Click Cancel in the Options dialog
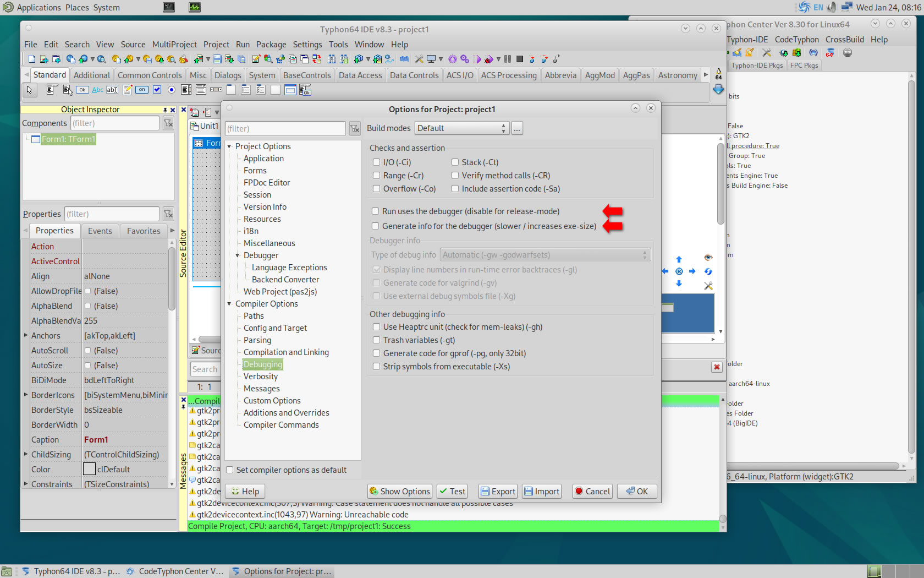The height and width of the screenshot is (578, 924). [592, 492]
